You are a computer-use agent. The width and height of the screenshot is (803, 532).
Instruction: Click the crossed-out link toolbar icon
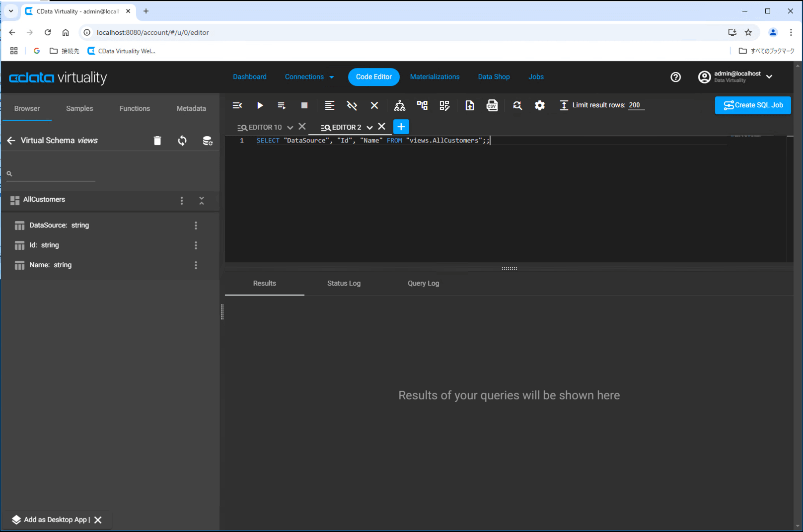click(352, 105)
